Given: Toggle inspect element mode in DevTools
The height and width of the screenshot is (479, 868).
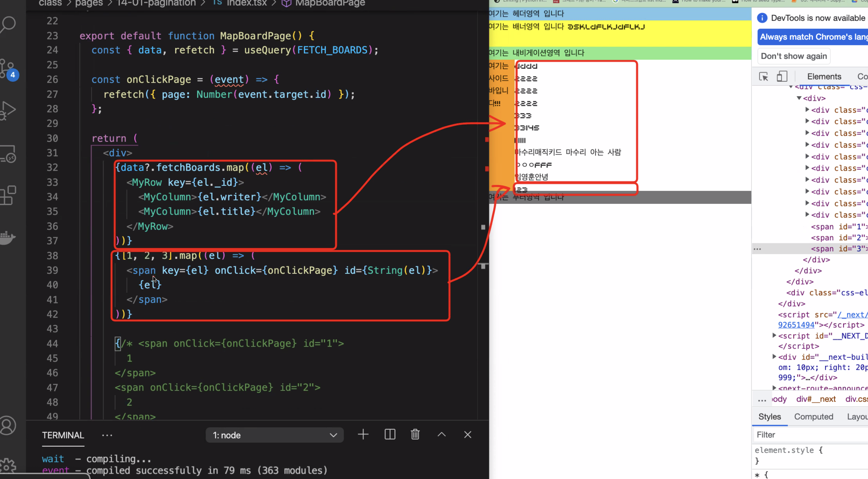Looking at the screenshot, I should 763,76.
